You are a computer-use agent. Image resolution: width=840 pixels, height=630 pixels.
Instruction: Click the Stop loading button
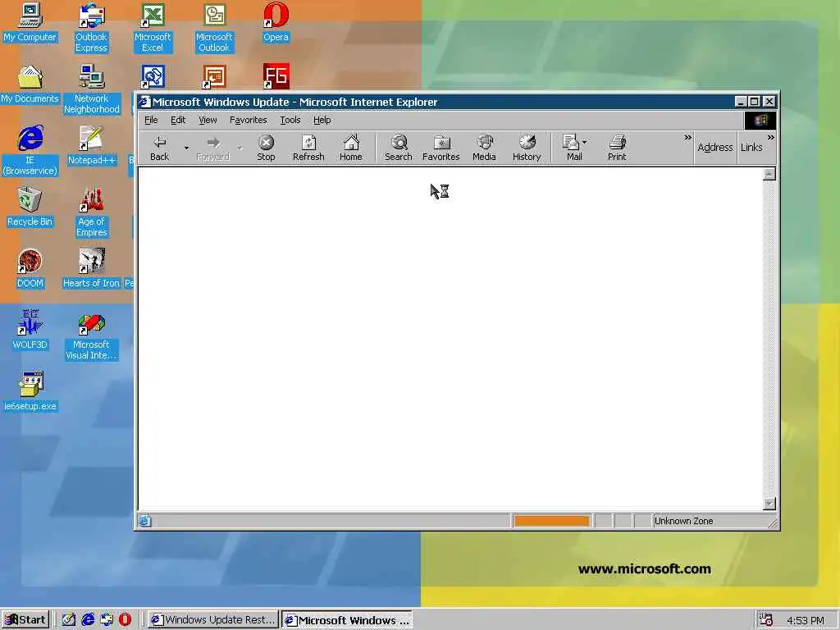[x=266, y=148]
